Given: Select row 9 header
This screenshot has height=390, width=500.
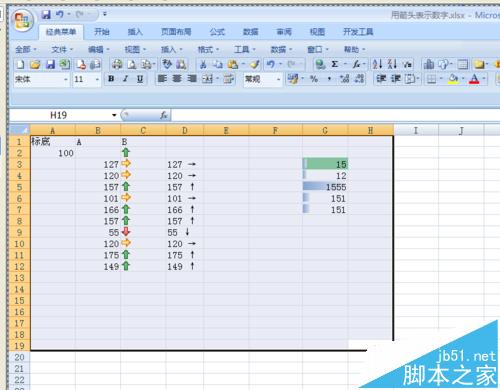Looking at the screenshot, I should pos(19,232).
